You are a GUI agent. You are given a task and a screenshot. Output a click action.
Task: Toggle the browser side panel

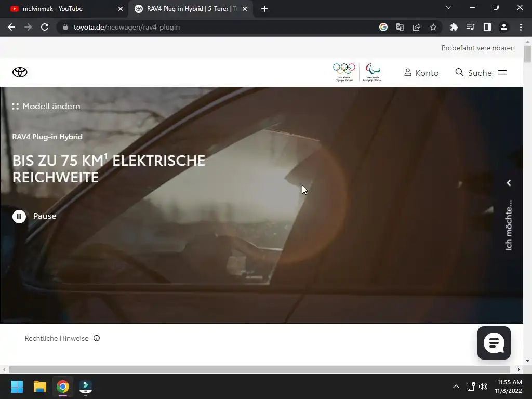(x=487, y=27)
